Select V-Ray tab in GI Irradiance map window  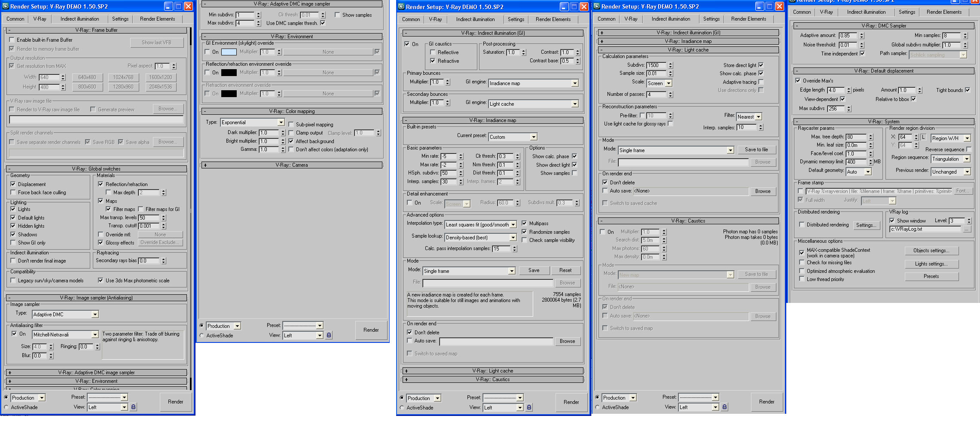pos(435,19)
